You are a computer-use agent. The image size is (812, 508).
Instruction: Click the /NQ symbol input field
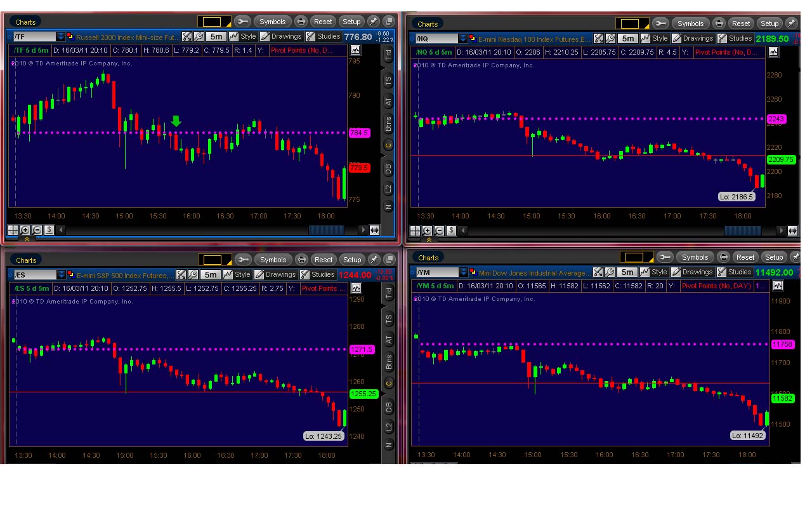tap(437, 39)
